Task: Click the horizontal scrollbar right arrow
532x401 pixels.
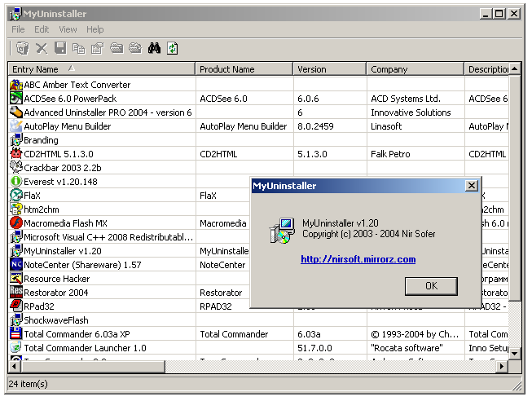Action: (502, 368)
